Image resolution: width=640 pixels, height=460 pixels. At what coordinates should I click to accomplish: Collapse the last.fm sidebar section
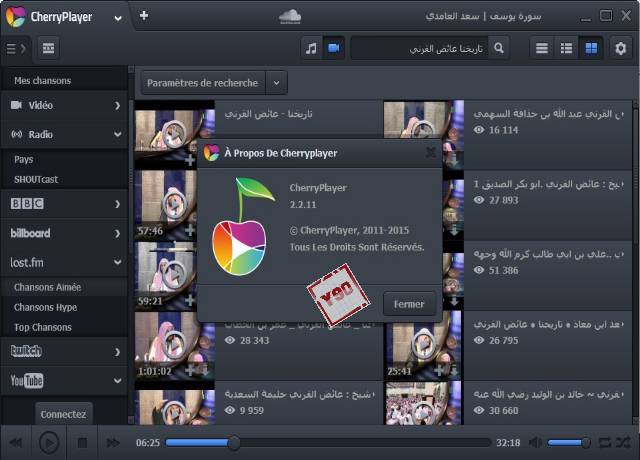coord(64,262)
